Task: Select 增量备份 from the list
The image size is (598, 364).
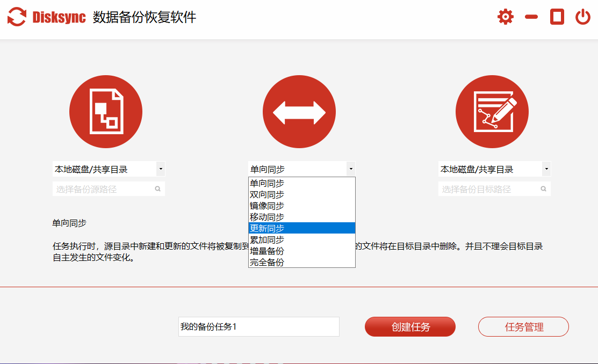Action: click(x=267, y=251)
